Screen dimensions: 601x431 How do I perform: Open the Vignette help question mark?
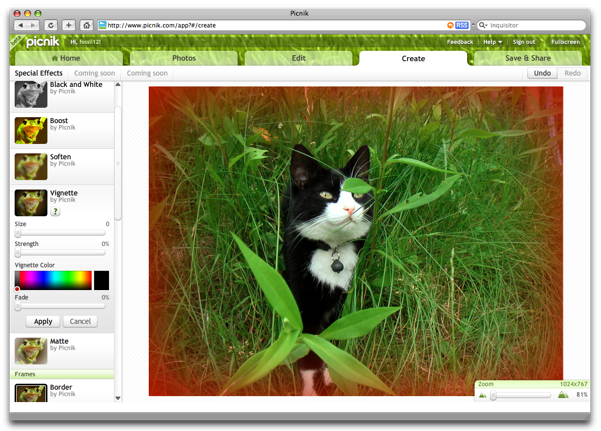click(56, 211)
